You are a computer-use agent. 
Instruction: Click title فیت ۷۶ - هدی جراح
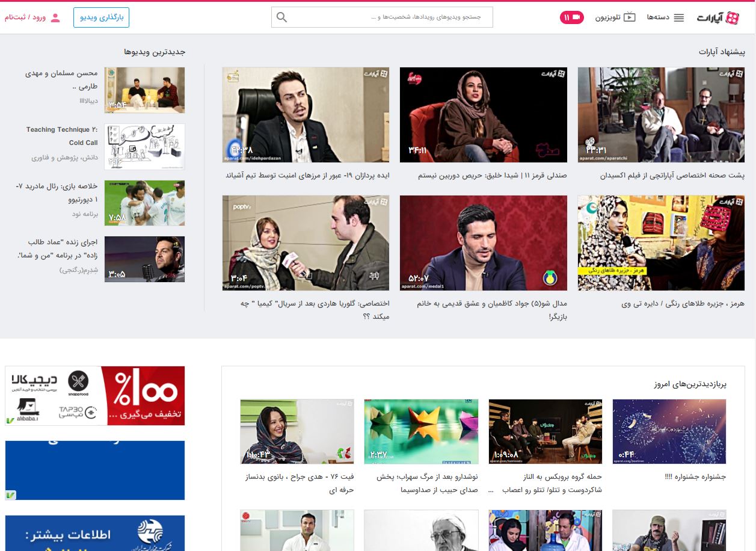tap(300, 483)
